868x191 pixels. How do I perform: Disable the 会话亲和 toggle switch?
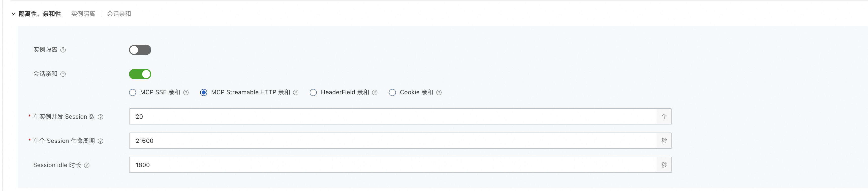[x=140, y=74]
